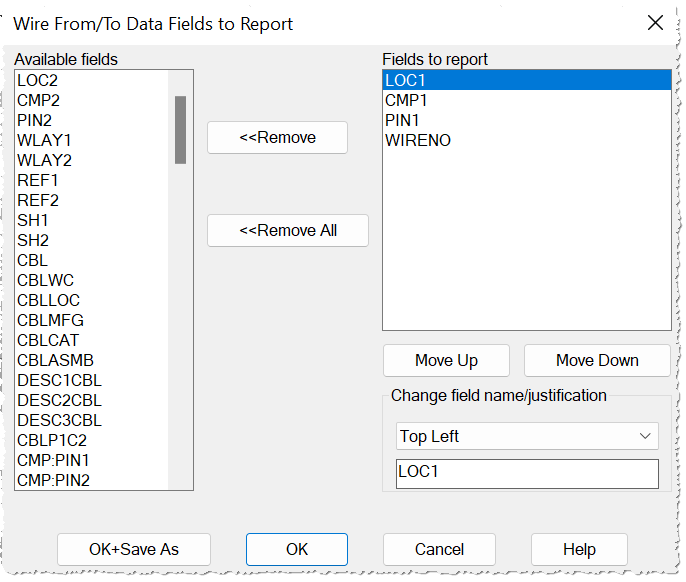Select CBLP1C2 in Available fields

tap(92, 440)
